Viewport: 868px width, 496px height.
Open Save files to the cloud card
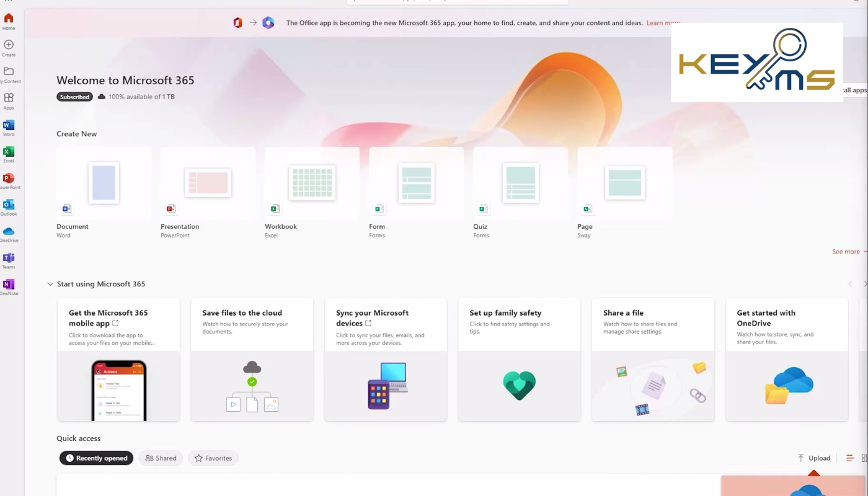pyautogui.click(x=252, y=360)
